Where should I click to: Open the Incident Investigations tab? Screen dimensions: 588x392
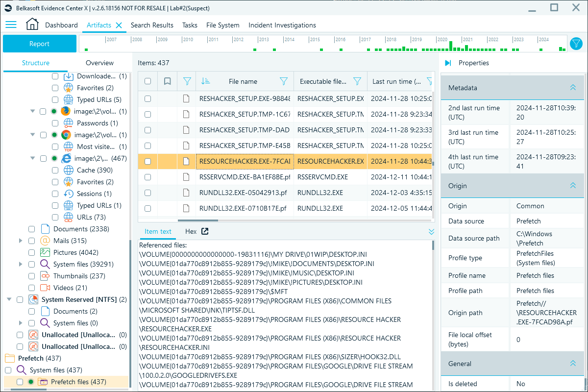coord(282,25)
